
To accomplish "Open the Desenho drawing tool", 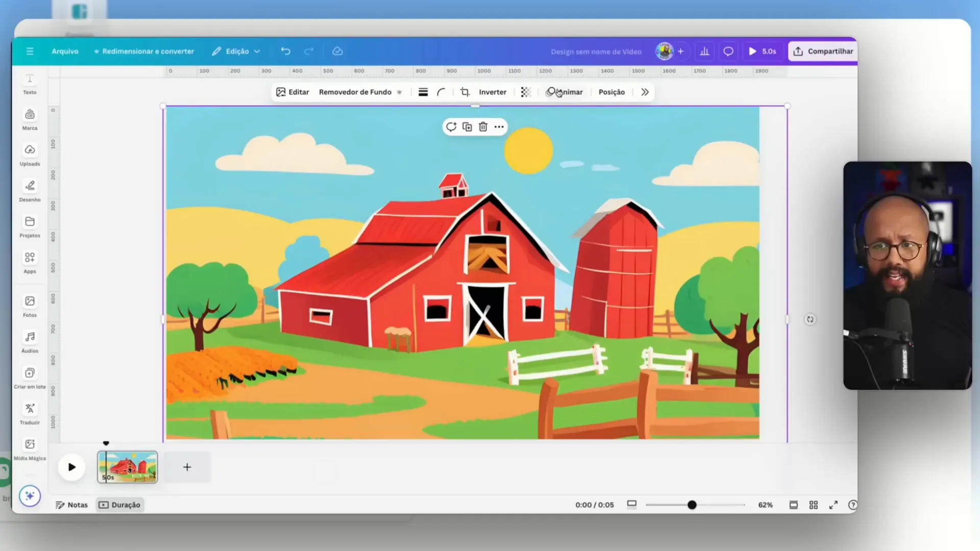I will 30,190.
